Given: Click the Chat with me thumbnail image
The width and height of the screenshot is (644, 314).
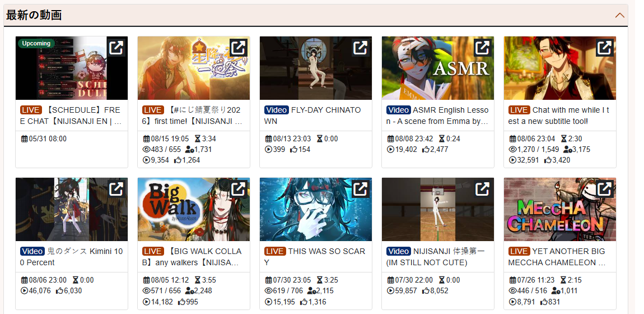Looking at the screenshot, I should point(560,68).
